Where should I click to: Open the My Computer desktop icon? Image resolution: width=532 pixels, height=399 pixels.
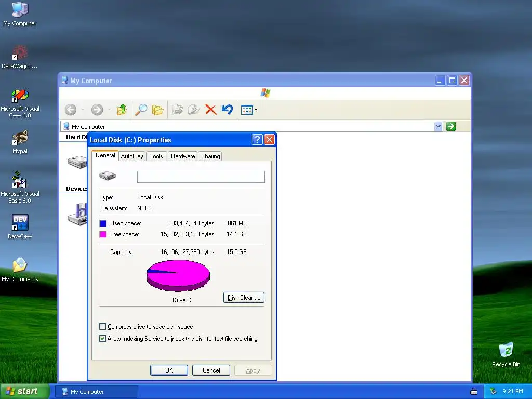20,14
